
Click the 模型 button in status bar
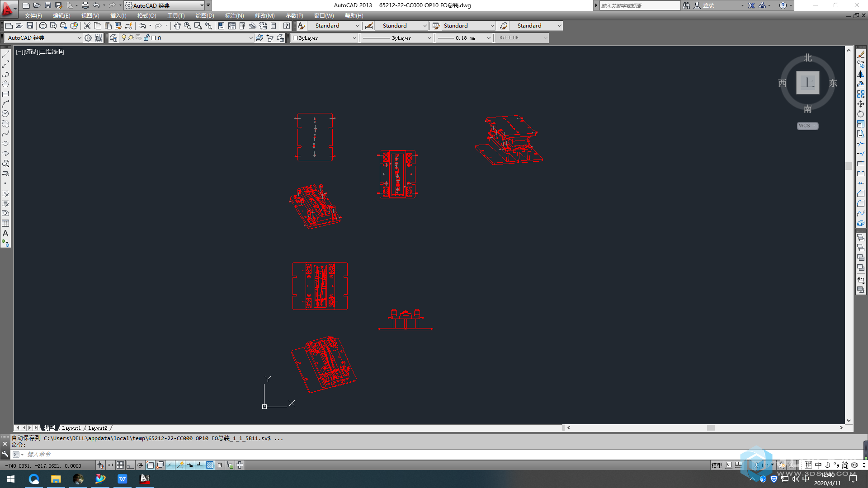coord(717,465)
